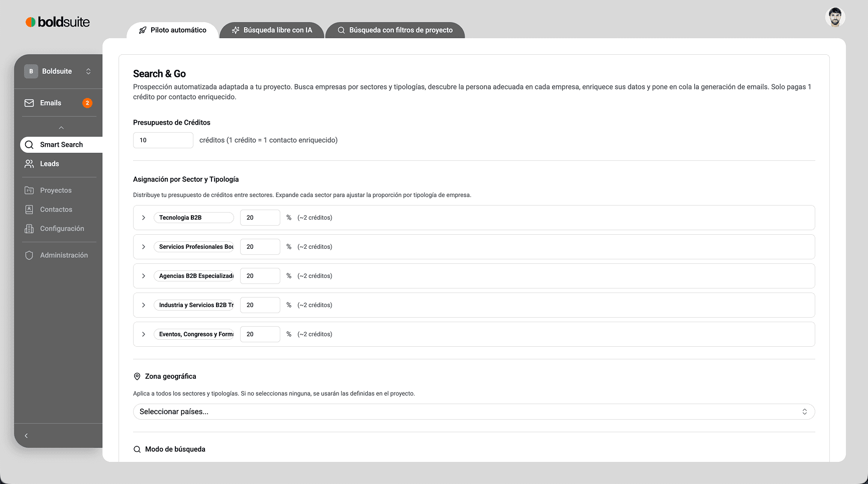Click the Proyectos folder icon

click(29, 190)
